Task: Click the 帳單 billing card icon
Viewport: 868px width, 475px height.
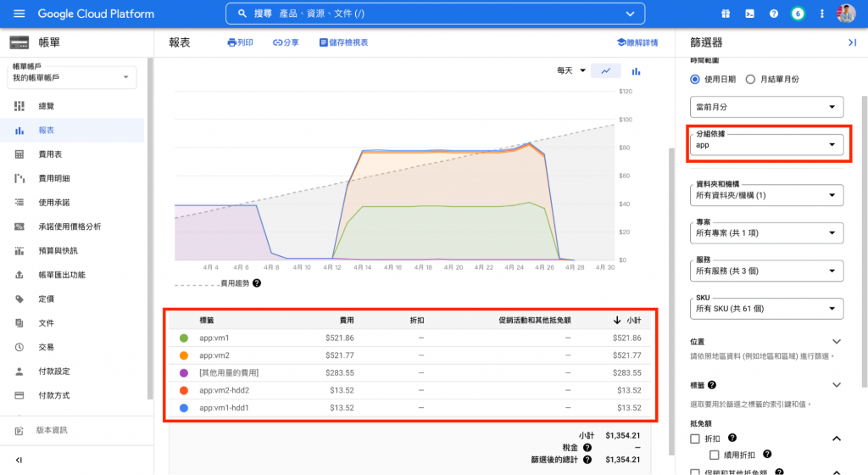Action: (x=19, y=42)
